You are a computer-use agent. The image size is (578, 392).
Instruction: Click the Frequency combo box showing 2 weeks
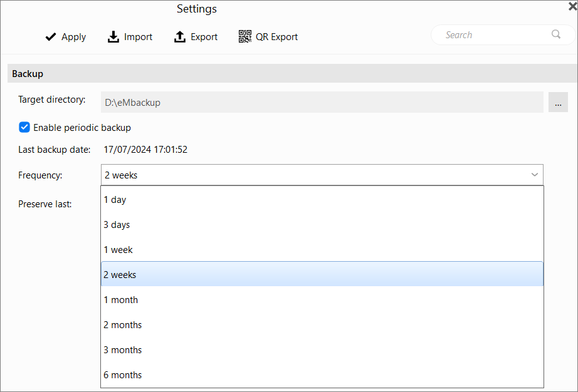pyautogui.click(x=322, y=175)
